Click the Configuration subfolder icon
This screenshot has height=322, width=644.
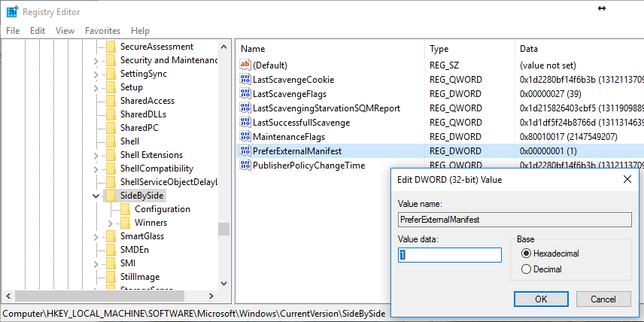coord(126,209)
